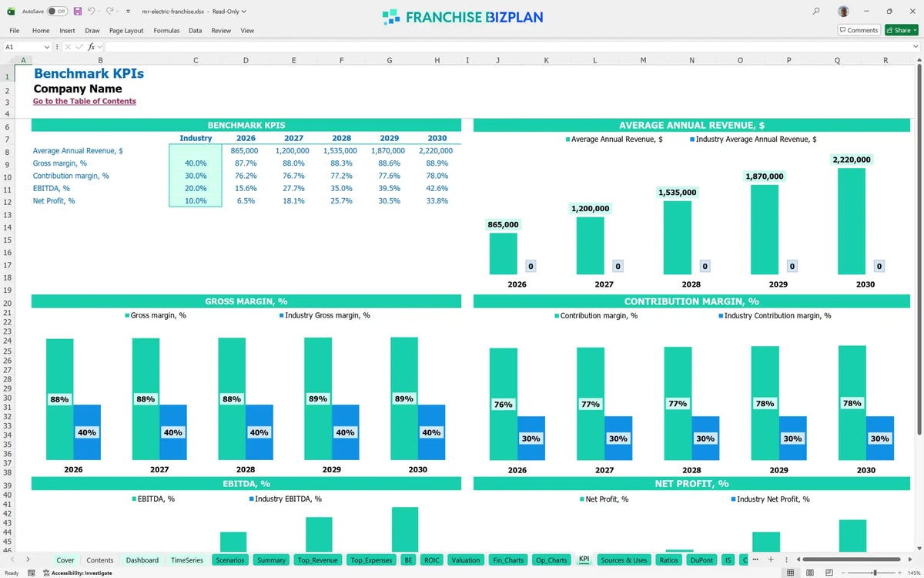This screenshot has width=924, height=578.
Task: Switch to Normal view in the status bar
Action: (791, 573)
